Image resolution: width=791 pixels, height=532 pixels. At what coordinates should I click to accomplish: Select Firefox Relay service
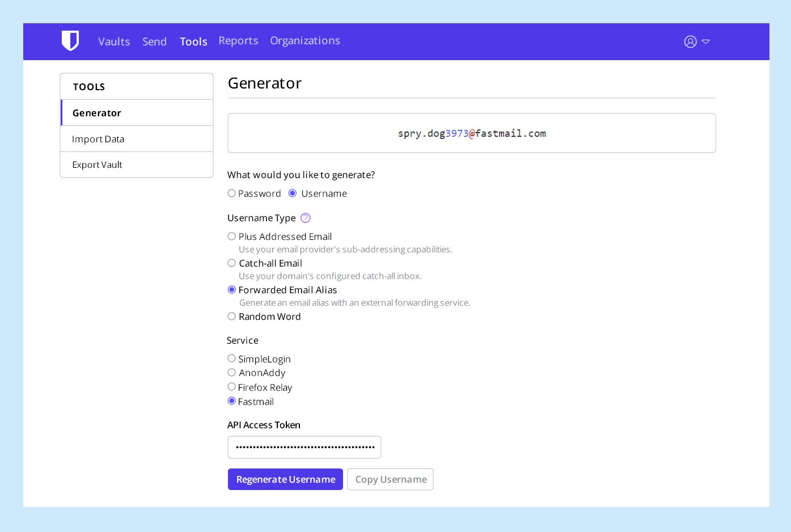tap(232, 387)
